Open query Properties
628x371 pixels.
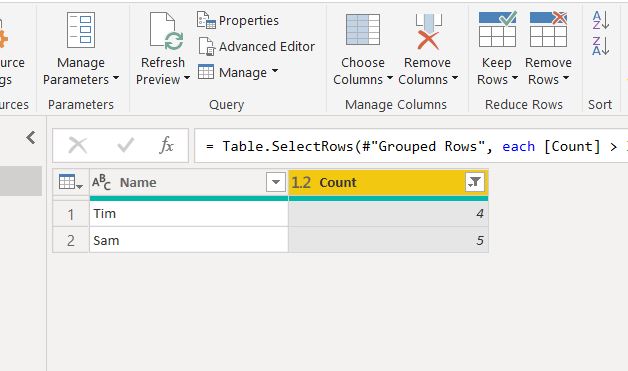point(238,20)
